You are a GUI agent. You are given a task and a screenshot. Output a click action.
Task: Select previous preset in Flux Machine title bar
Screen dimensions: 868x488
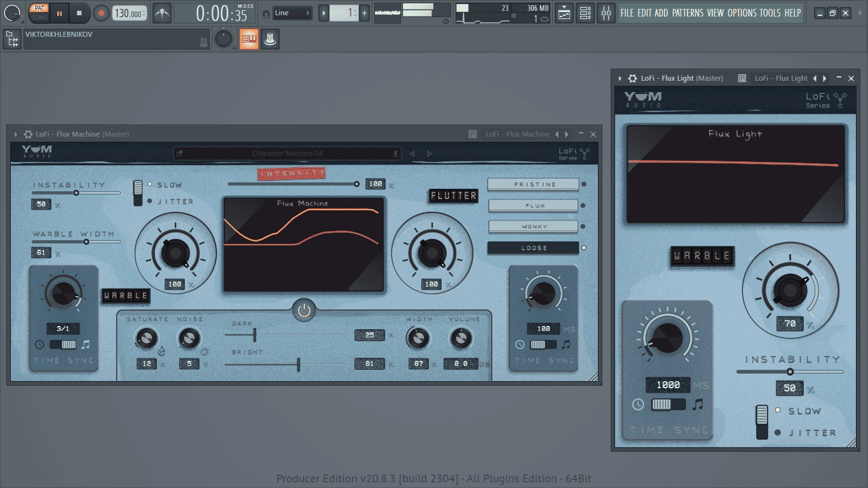click(557, 134)
